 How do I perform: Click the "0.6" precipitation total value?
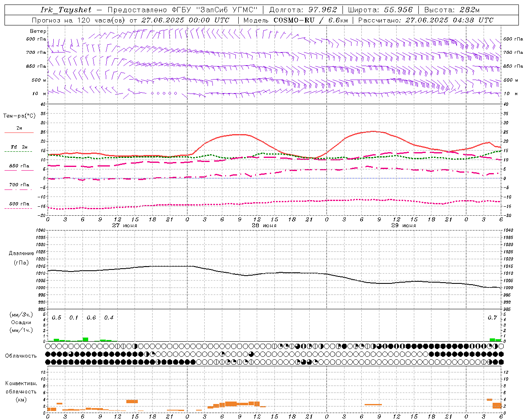coord(91,318)
